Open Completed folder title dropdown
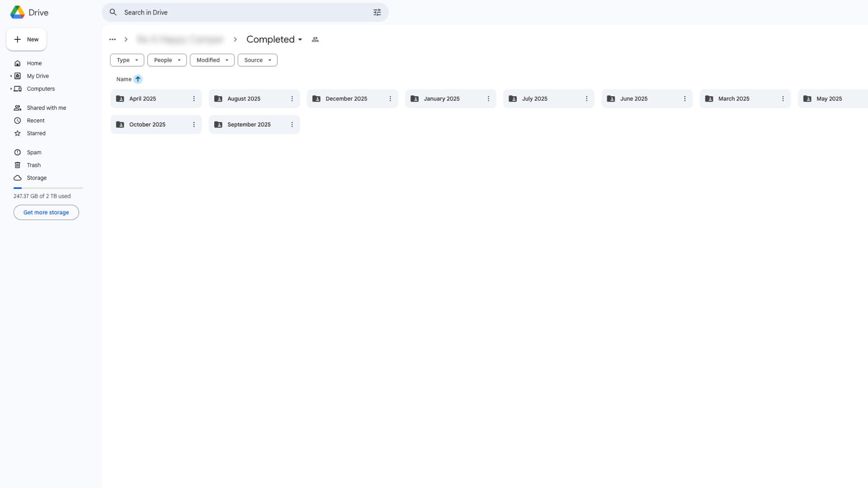The image size is (868, 488). click(274, 40)
